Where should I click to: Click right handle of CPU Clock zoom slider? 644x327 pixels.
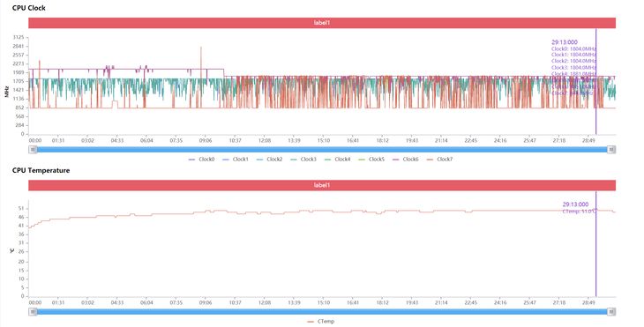point(611,150)
